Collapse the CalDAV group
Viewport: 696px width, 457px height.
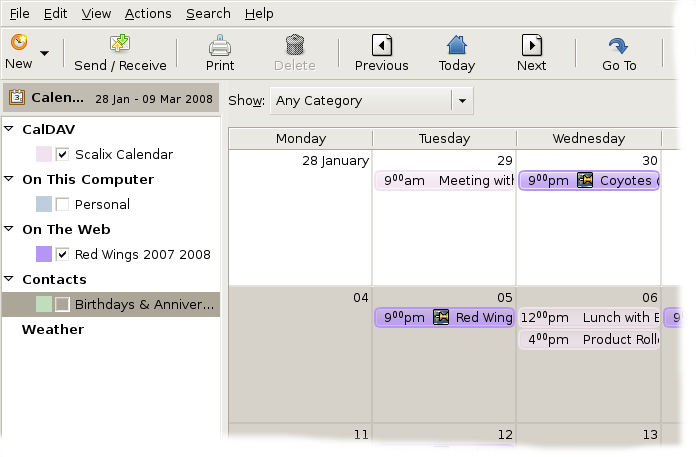coord(9,129)
